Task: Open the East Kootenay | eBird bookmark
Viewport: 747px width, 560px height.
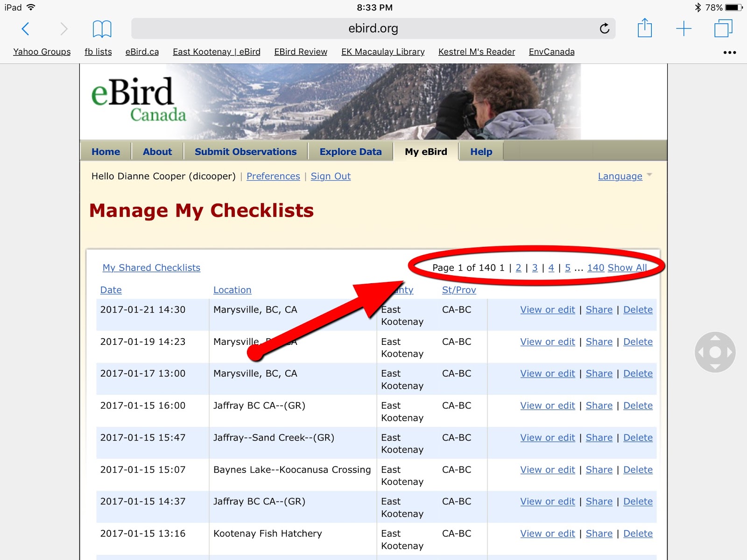Action: tap(217, 52)
